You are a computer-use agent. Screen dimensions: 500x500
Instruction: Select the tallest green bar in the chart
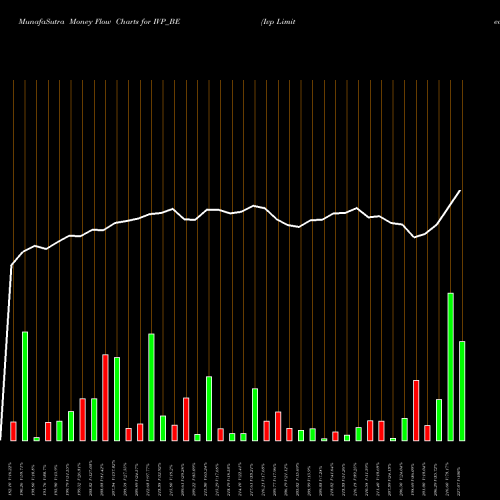pos(450,367)
